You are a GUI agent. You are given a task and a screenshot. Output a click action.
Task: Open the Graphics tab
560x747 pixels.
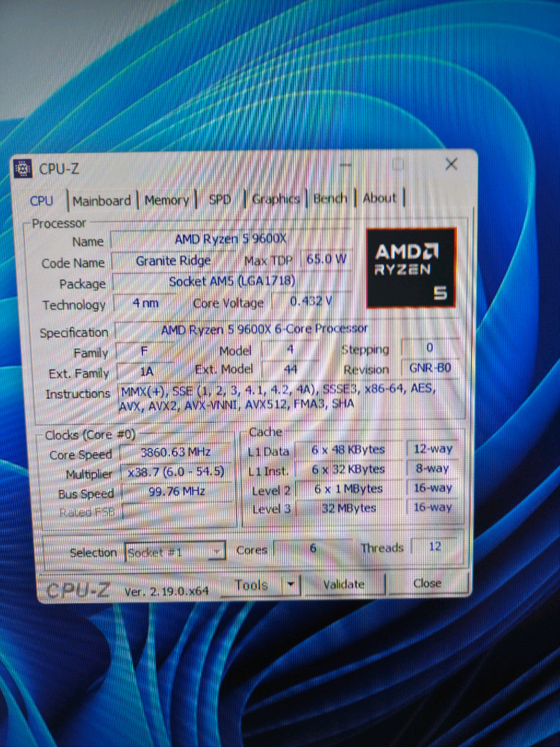tap(276, 199)
